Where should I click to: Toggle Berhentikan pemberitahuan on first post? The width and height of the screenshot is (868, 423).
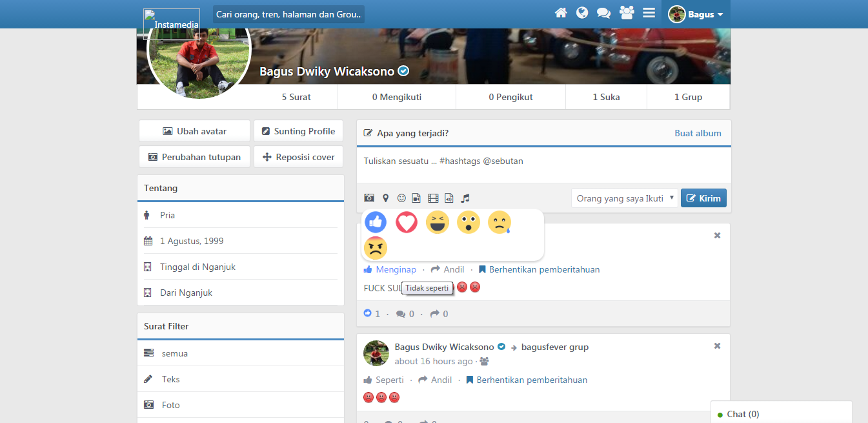tap(539, 269)
